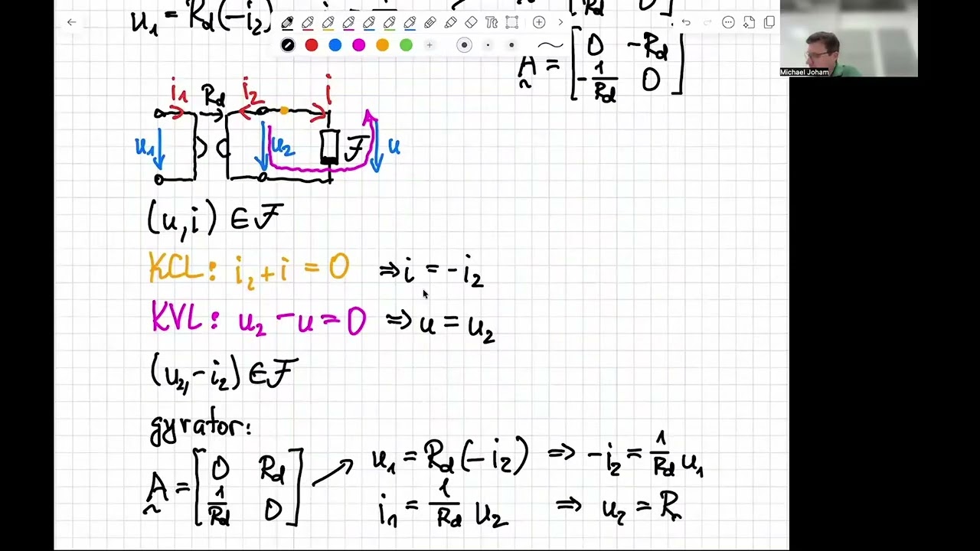Viewport: 980px width, 551px height.
Task: Select the pen with green underline
Action: click(x=389, y=23)
